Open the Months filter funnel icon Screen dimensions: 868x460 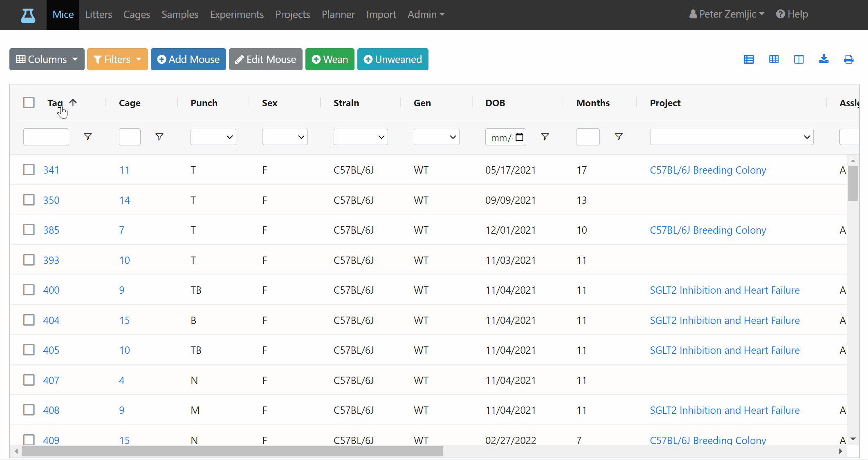coord(619,137)
